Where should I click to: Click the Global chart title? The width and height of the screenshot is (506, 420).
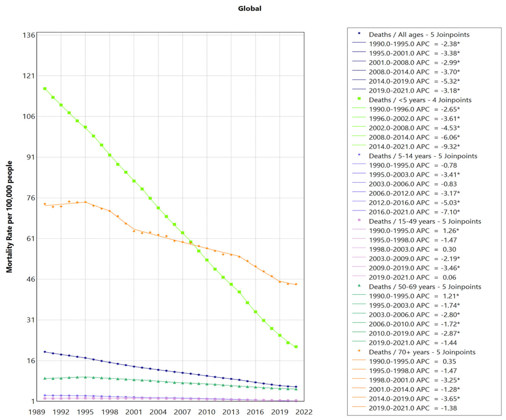click(250, 9)
